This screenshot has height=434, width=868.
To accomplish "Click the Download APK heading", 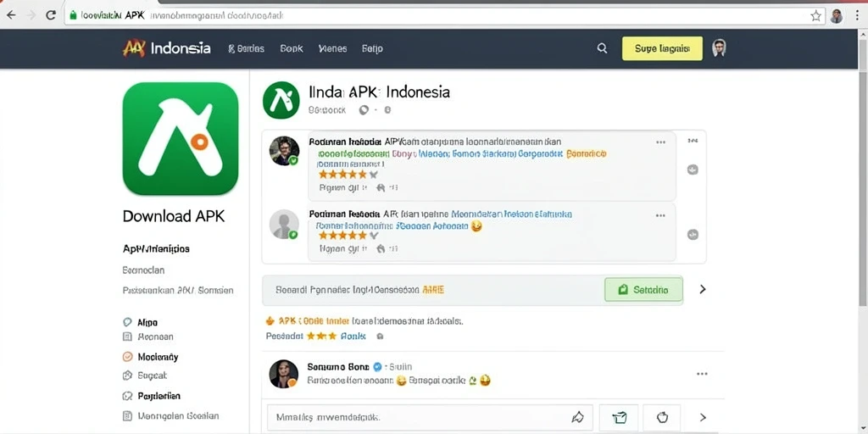I will point(174,216).
